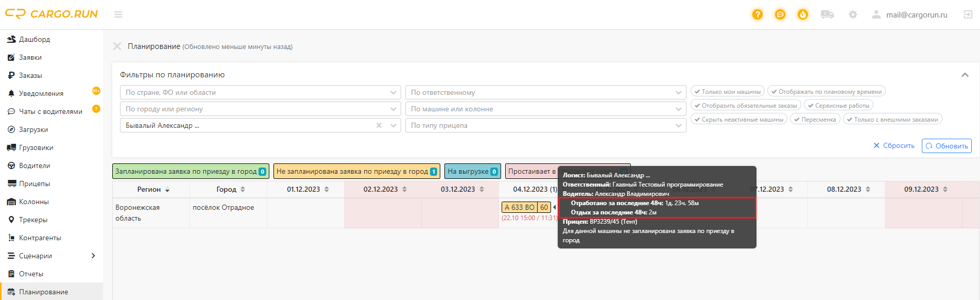Screen dimensions: 980x300
Task: Open Планирование in sidebar
Action: tap(51, 292)
